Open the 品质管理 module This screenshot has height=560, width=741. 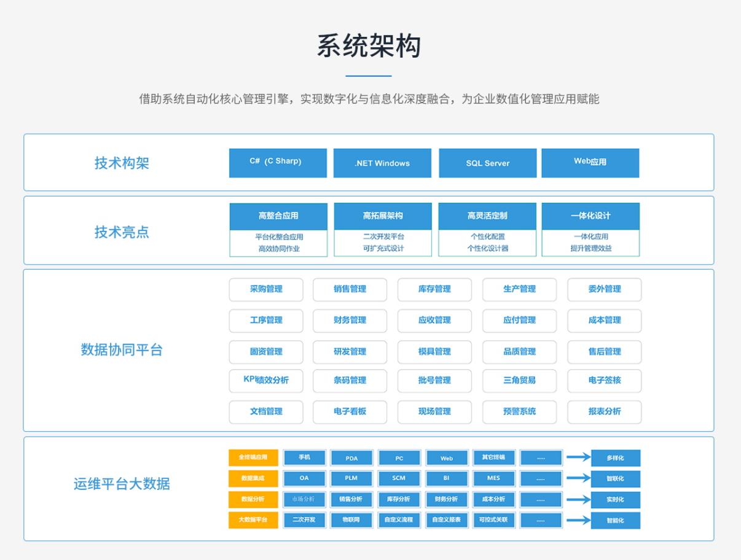(x=520, y=352)
